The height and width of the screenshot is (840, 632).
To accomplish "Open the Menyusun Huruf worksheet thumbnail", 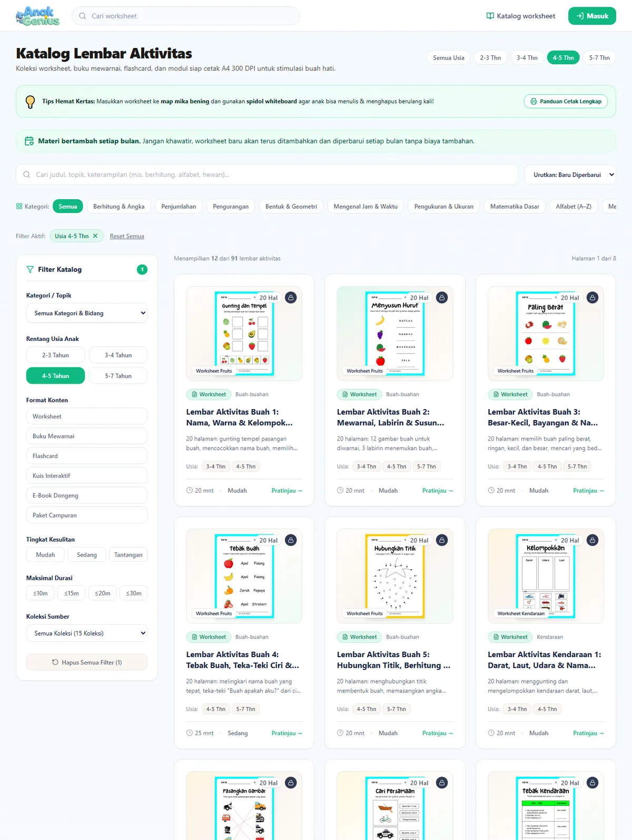I will pyautogui.click(x=395, y=334).
